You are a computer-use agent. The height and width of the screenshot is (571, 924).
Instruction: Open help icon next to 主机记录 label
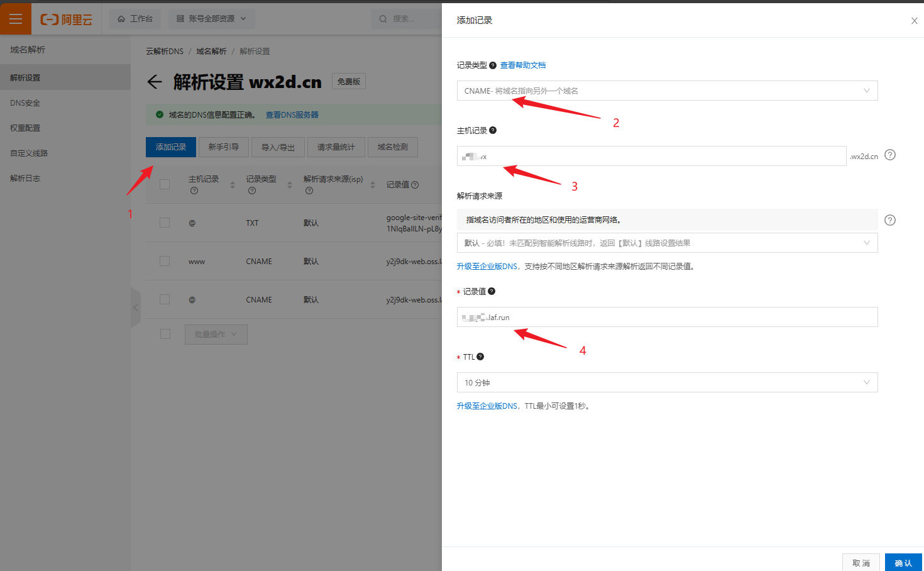click(x=493, y=130)
